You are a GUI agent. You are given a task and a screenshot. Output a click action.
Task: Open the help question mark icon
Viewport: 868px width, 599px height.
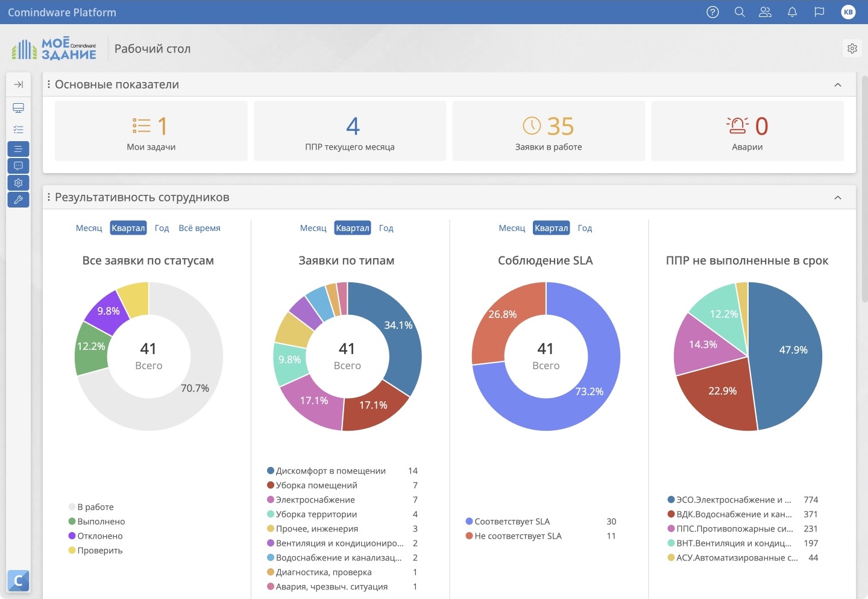point(712,12)
